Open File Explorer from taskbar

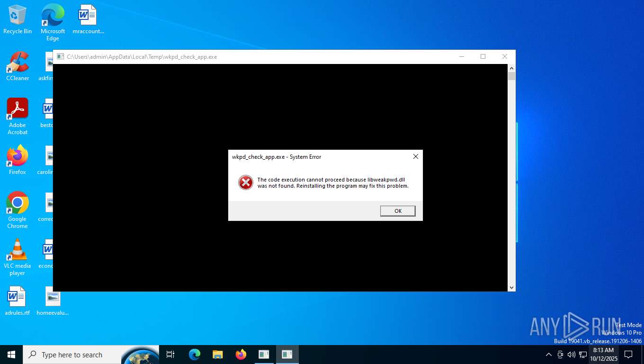(217, 355)
